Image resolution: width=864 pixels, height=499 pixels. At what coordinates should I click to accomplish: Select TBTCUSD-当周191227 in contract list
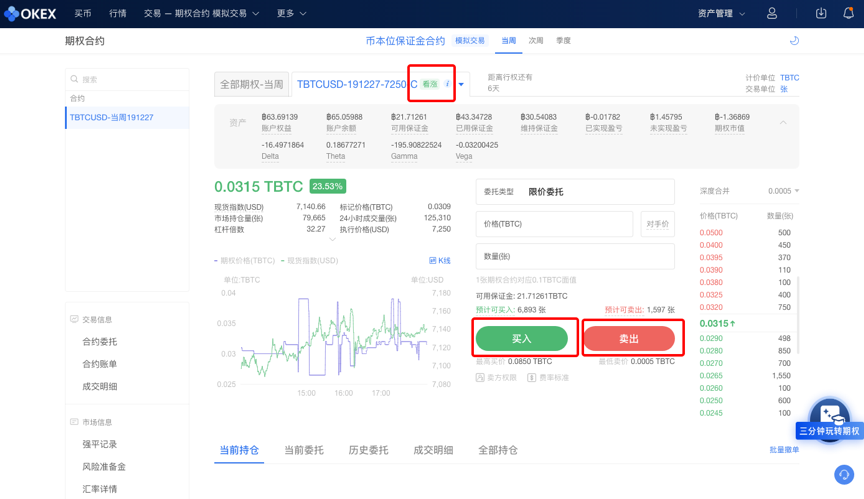[127, 118]
